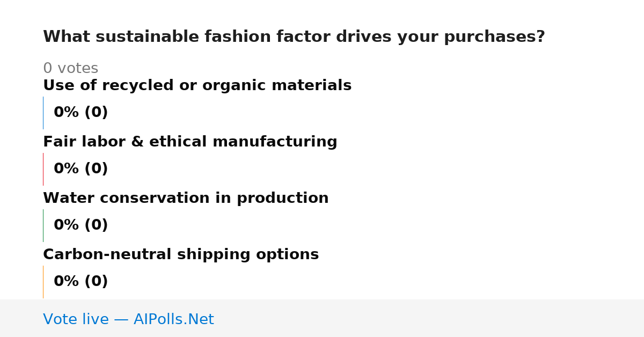Open the 'Vote live — AIPolls.Net' link
The image size is (644, 337).
tap(128, 319)
